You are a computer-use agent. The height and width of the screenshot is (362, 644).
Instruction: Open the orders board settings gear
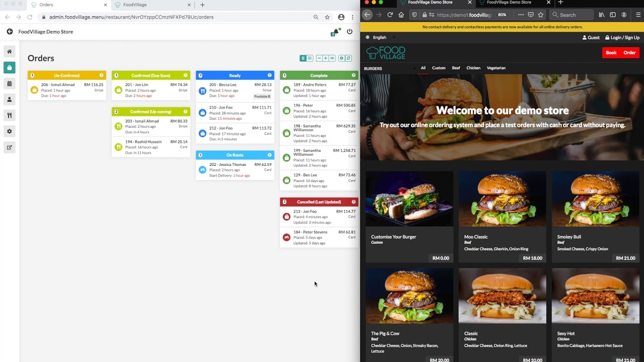(x=342, y=58)
